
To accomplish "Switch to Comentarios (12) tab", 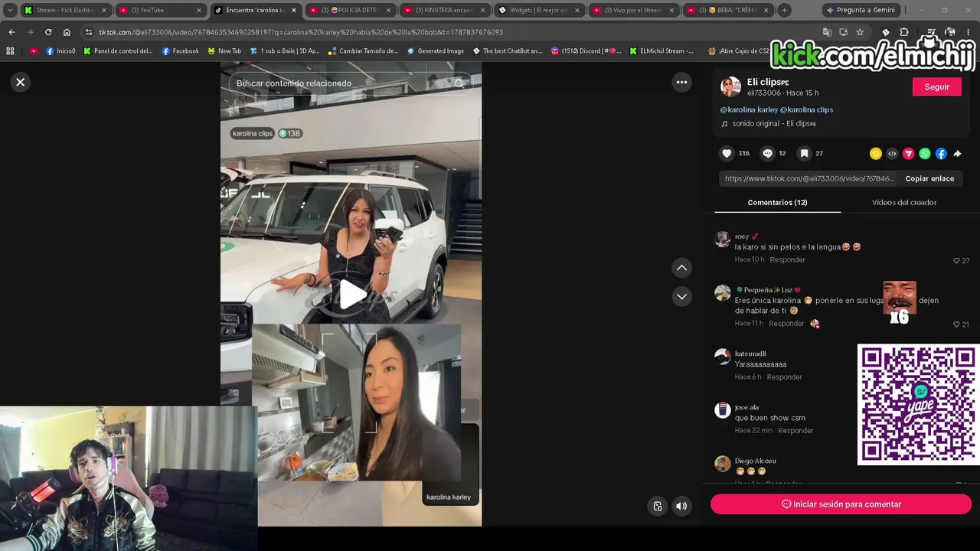I will 777,202.
